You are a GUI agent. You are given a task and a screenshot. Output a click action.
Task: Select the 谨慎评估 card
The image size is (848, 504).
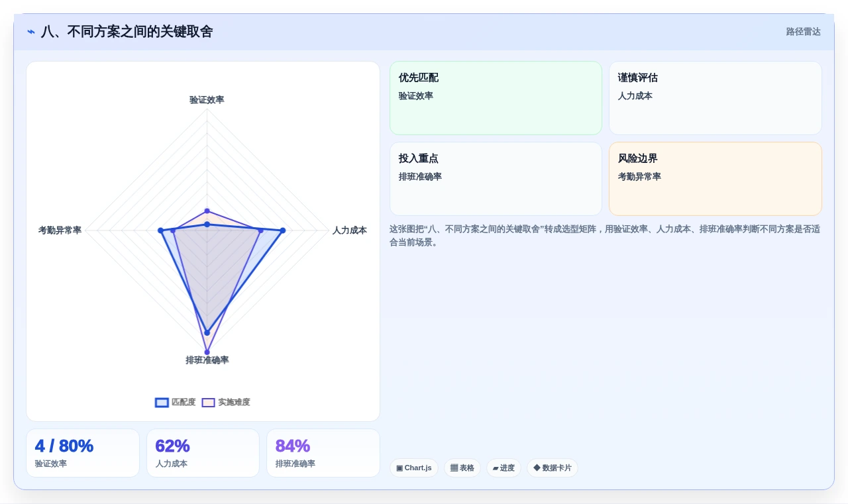(715, 98)
